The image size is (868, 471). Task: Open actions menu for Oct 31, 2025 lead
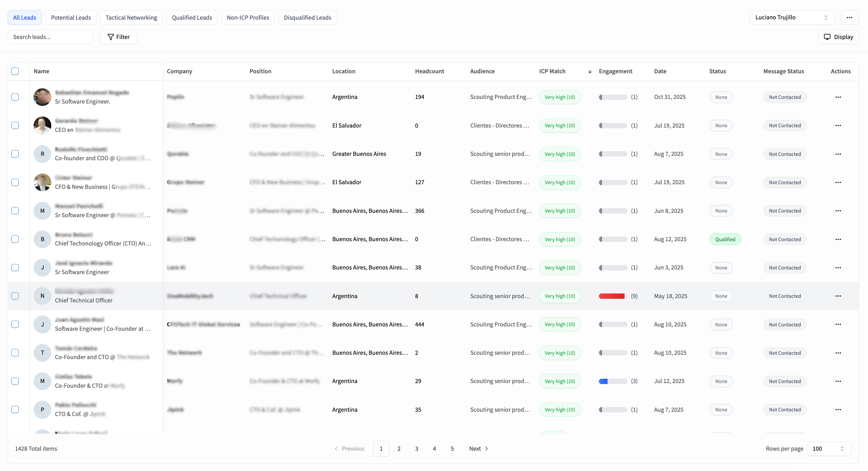838,97
